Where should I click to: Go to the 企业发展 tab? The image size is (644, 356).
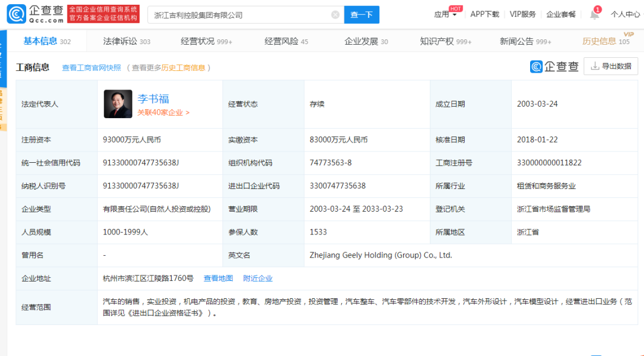pyautogui.click(x=366, y=41)
